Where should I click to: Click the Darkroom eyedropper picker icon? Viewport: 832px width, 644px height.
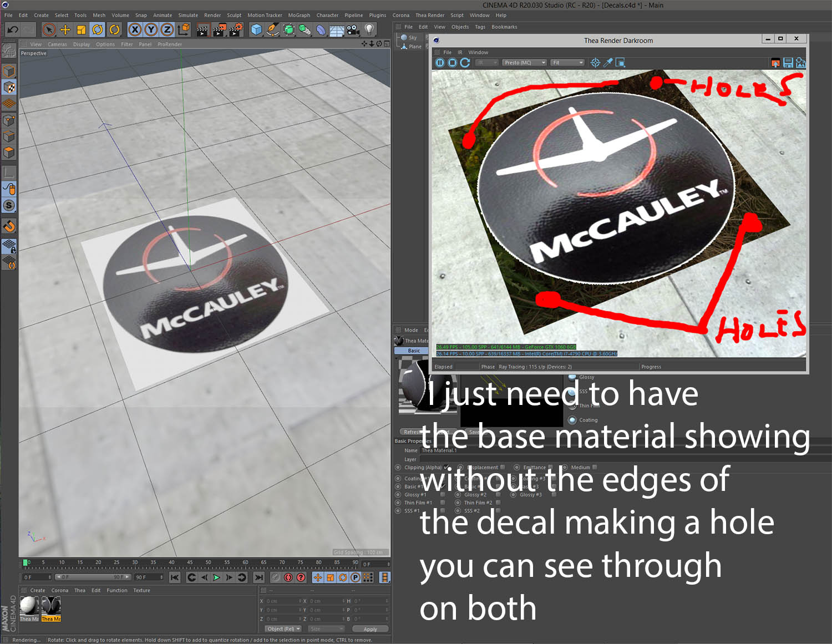tap(608, 63)
